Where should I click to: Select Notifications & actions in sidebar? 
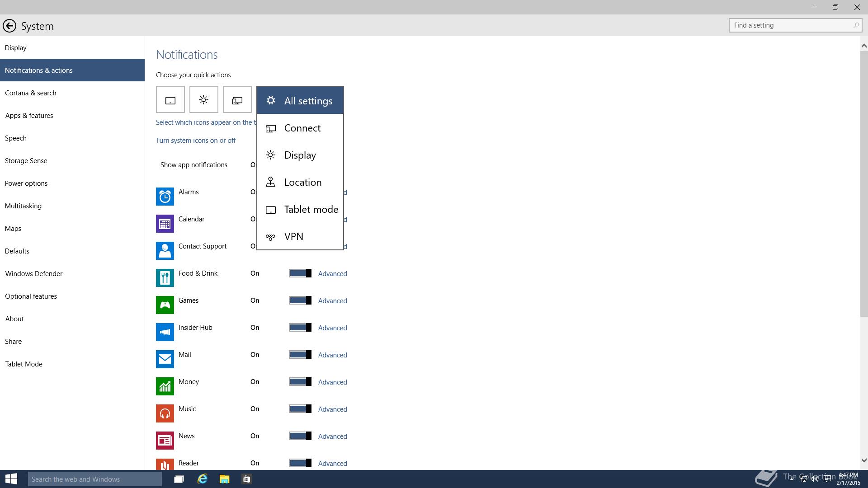pos(72,70)
